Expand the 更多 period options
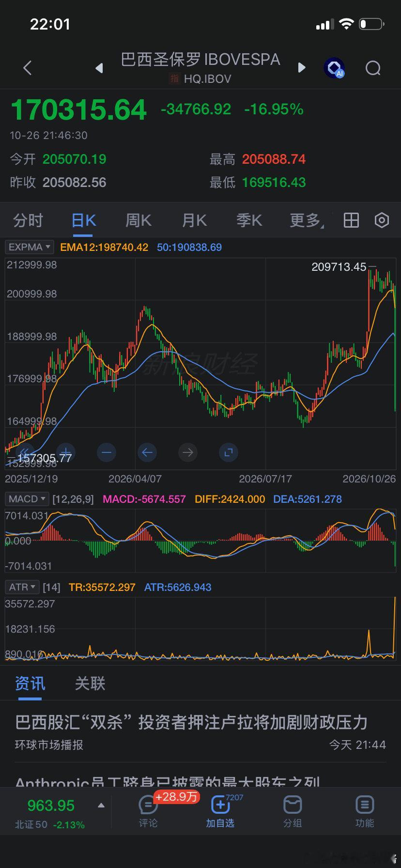Viewport: 401px width, 868px height. pos(307,220)
